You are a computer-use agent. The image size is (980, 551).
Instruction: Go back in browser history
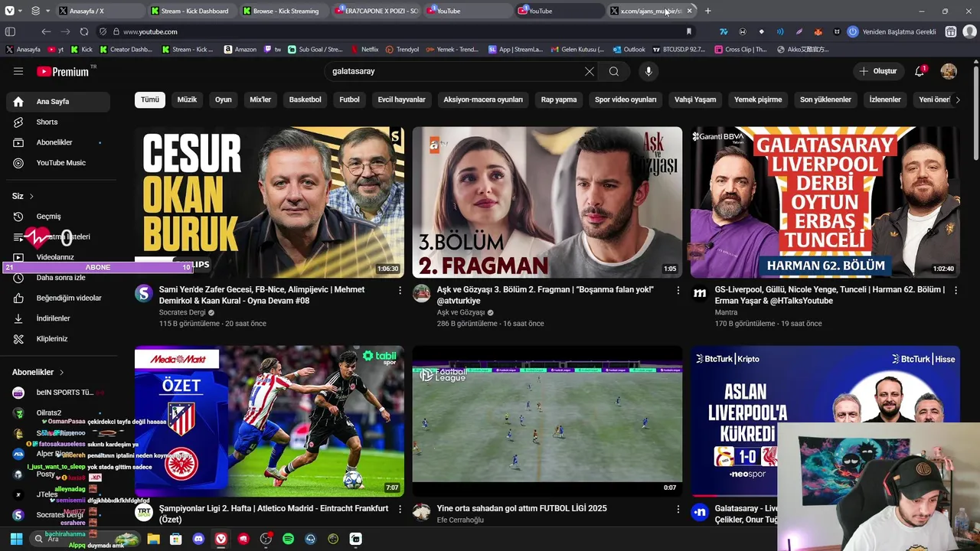tap(46, 31)
